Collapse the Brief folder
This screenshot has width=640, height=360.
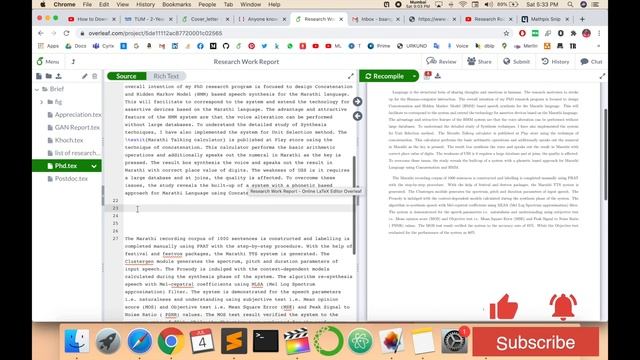click(37, 89)
